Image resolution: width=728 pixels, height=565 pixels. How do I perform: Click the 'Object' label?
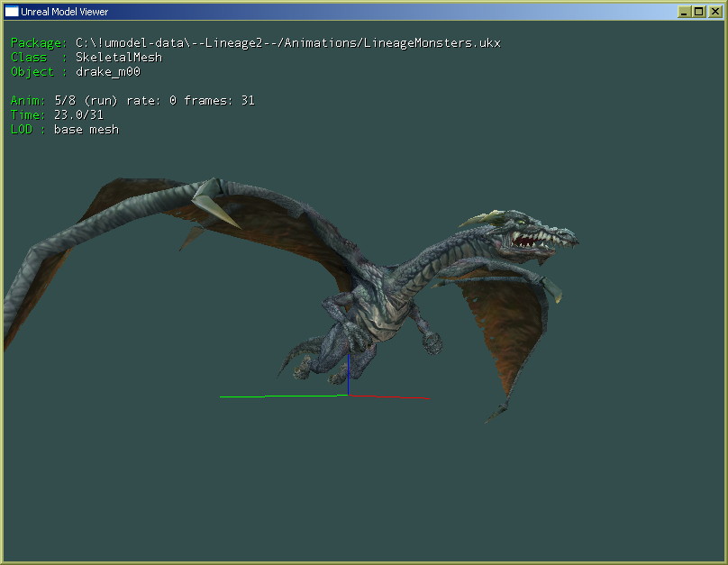(32, 72)
